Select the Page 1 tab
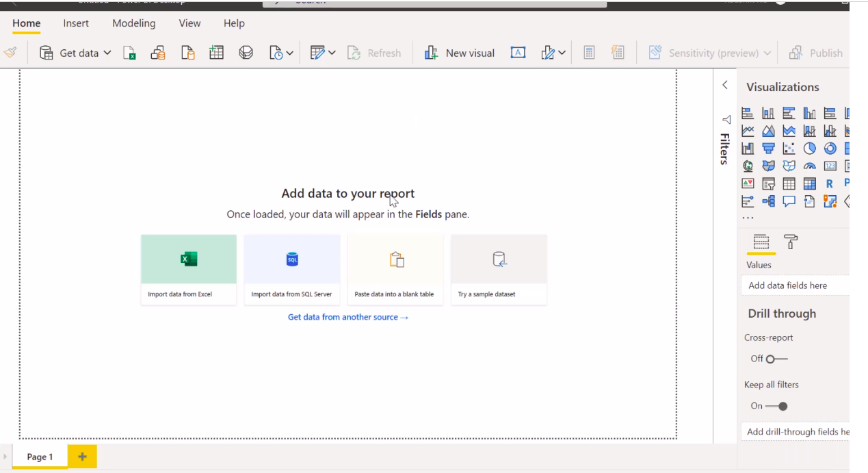 pyautogui.click(x=40, y=457)
